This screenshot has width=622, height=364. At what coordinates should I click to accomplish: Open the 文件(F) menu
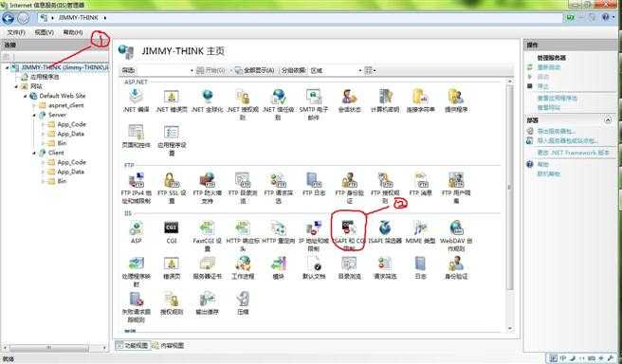coord(16,32)
